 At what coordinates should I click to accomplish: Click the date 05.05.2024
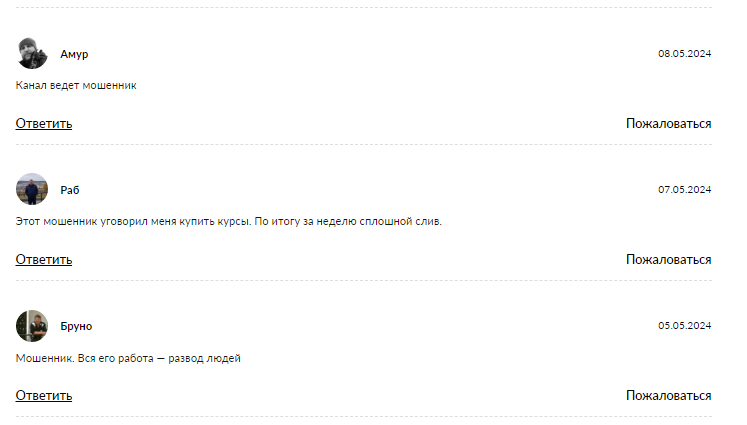point(684,326)
